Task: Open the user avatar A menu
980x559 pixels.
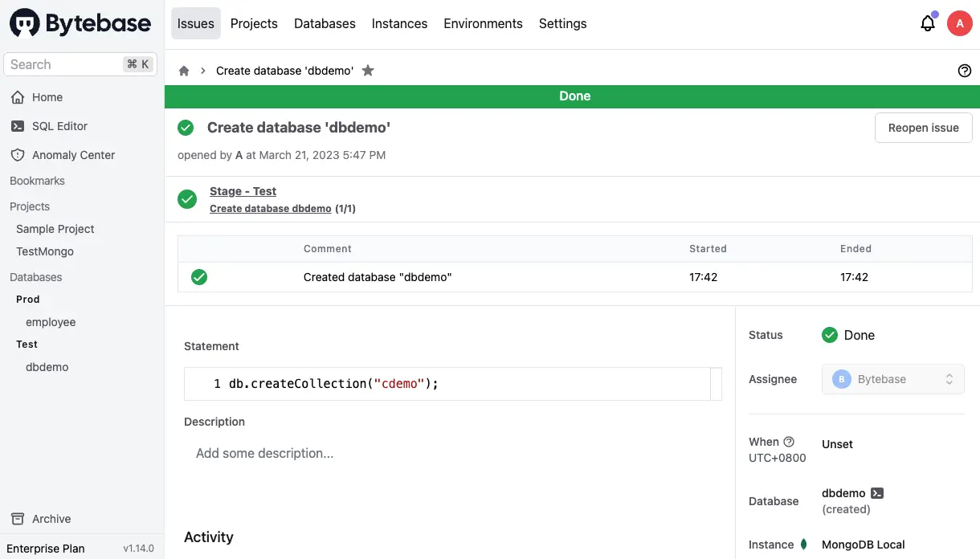Action: tap(960, 23)
